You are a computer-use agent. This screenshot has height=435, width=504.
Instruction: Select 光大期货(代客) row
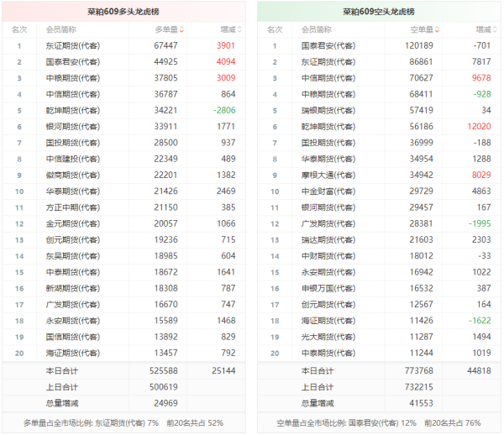tap(379, 337)
